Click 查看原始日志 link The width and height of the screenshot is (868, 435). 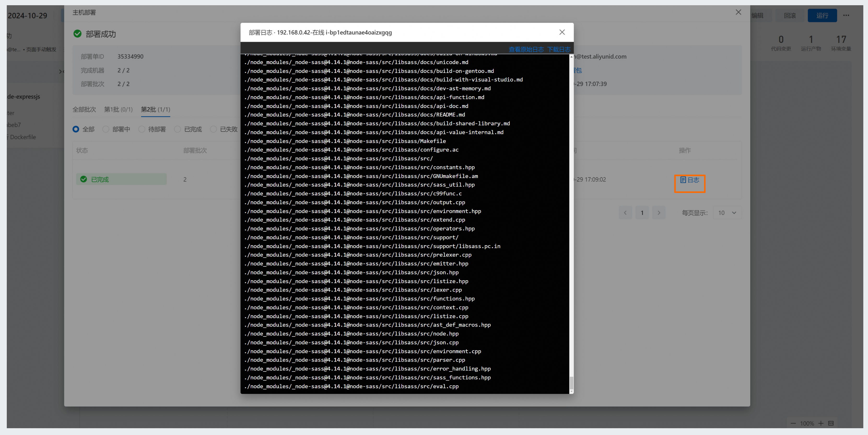point(526,50)
